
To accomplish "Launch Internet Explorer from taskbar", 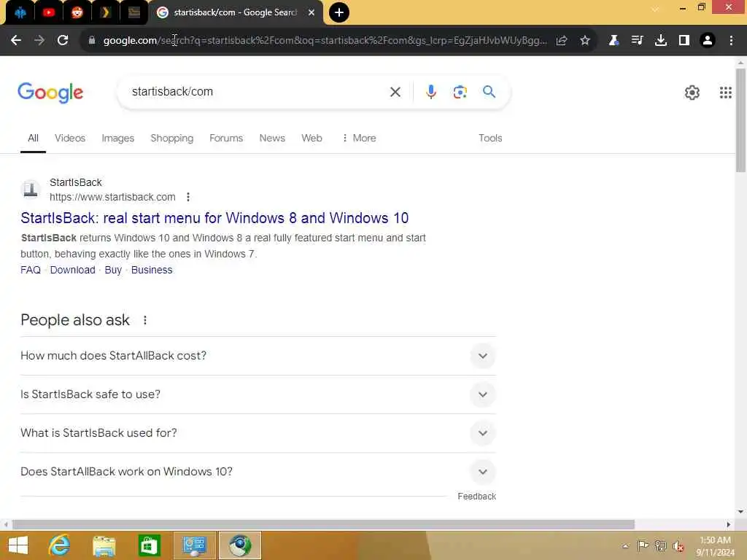I will [59, 545].
